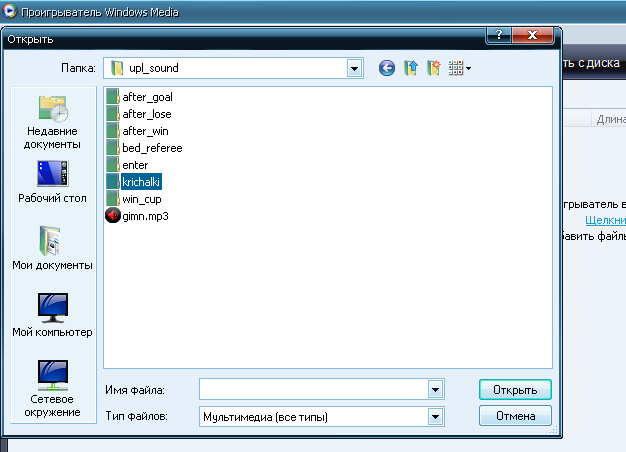Expand the Тип файлов dropdown arrow
This screenshot has height=452, width=626.
pos(436,417)
